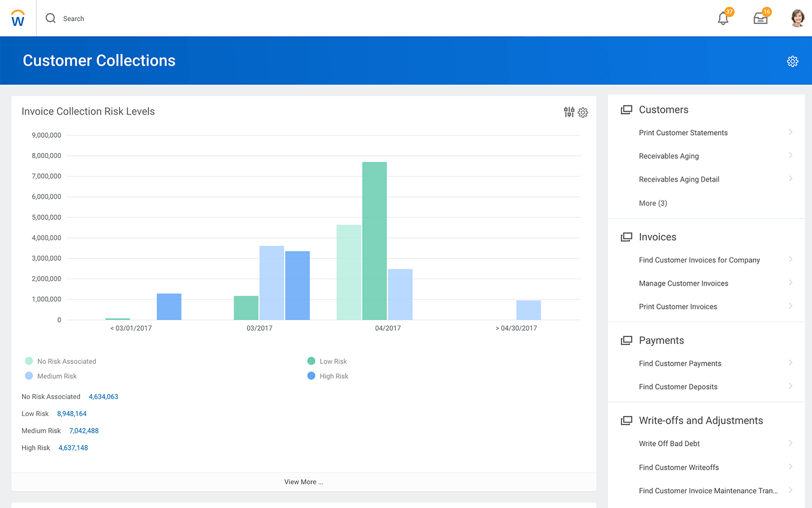The width and height of the screenshot is (812, 508).
Task: Click the dashboard settings gear in banner
Action: pyautogui.click(x=792, y=62)
